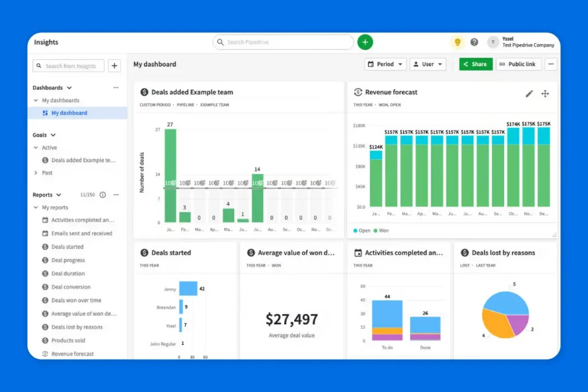The height and width of the screenshot is (392, 588).
Task: Click the green plus quick-add button
Action: [365, 42]
